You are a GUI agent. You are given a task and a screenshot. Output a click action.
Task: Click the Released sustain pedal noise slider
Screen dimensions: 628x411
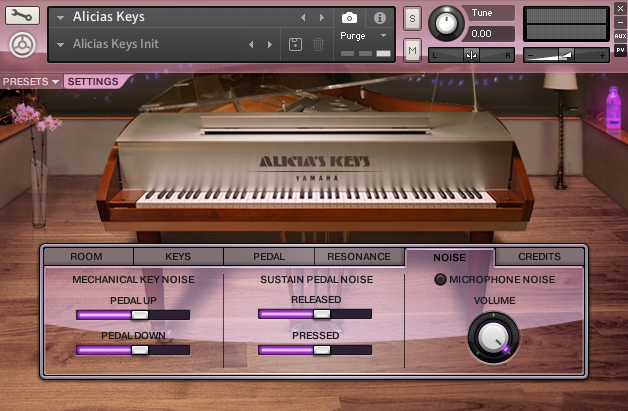[x=315, y=314]
